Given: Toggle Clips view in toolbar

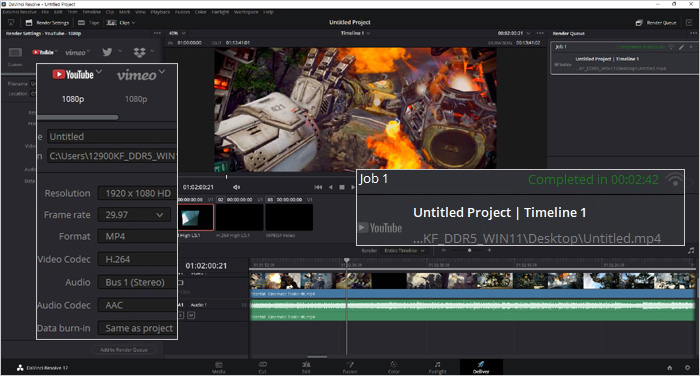Looking at the screenshot, I should (x=121, y=22).
